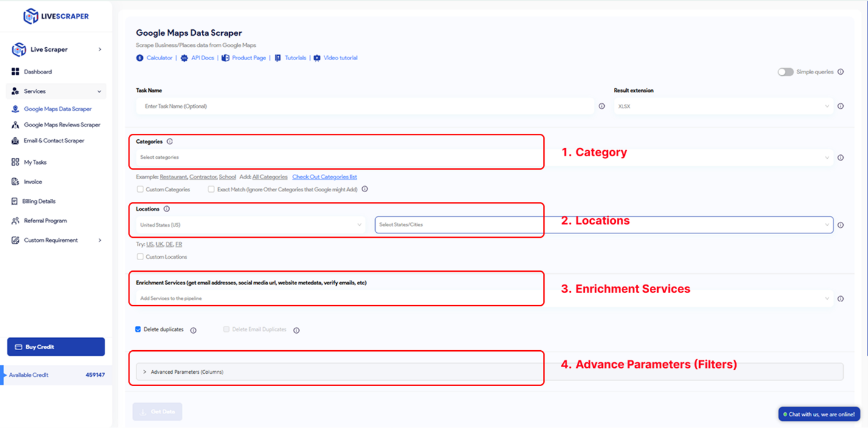
Task: Click the API Docs gear icon
Action: click(x=184, y=58)
